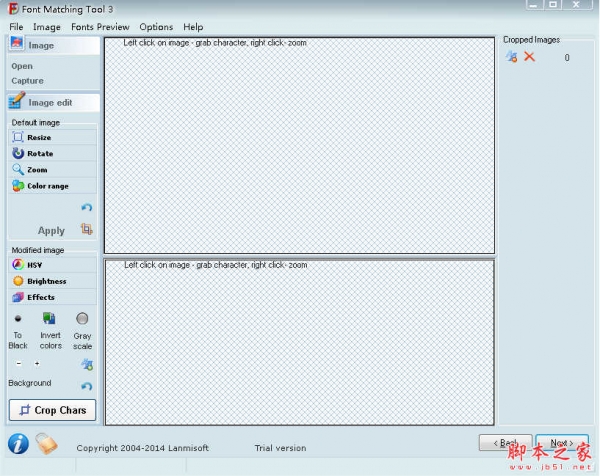Delete cropped images with red X
The image size is (600, 476).
(x=530, y=57)
